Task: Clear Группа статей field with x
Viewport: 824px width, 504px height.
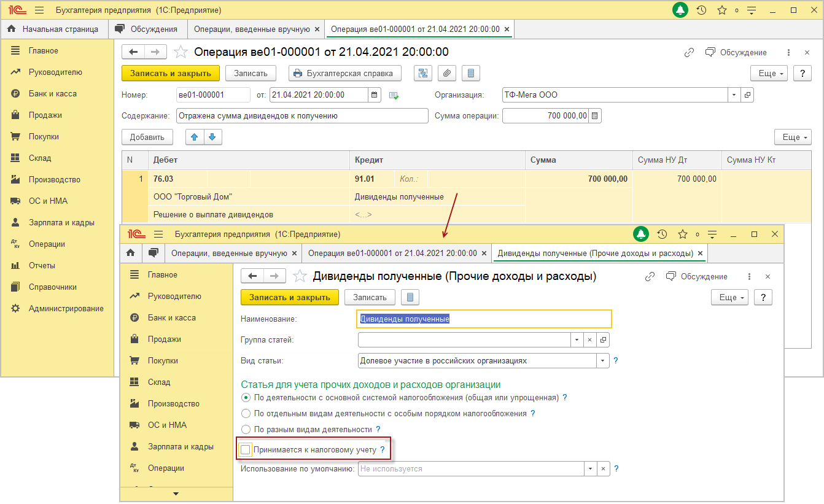Action: (x=589, y=339)
